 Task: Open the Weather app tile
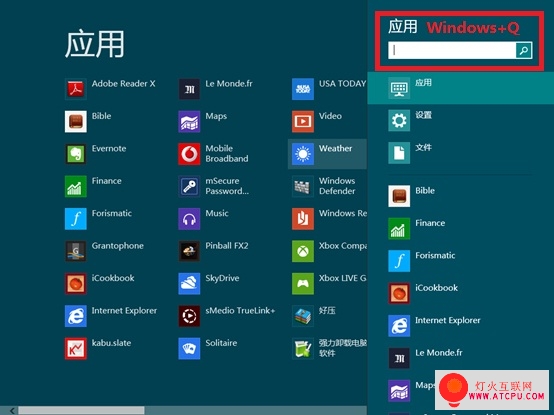[x=327, y=154]
